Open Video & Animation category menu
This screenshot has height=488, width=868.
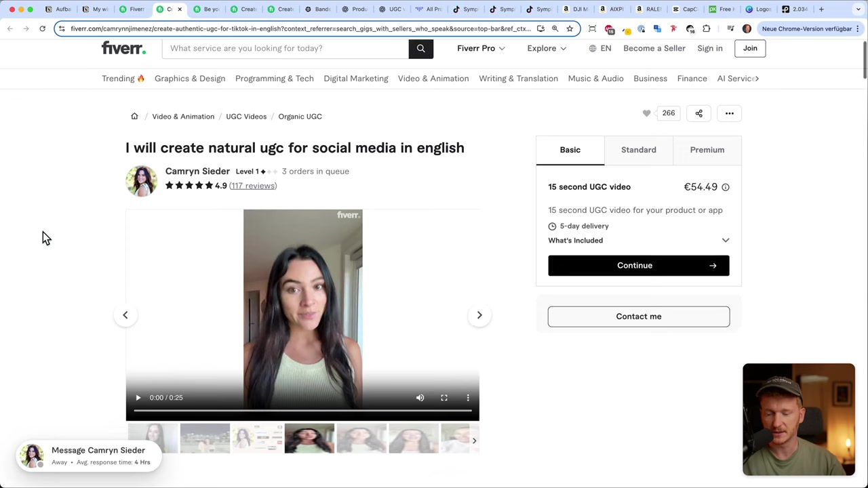coord(433,79)
